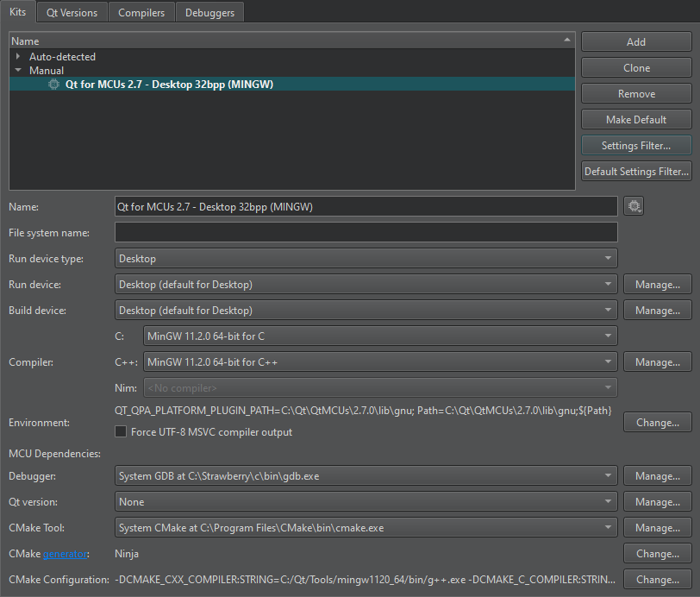
Task: Click the kit icon button beside Name field
Action: (635, 206)
